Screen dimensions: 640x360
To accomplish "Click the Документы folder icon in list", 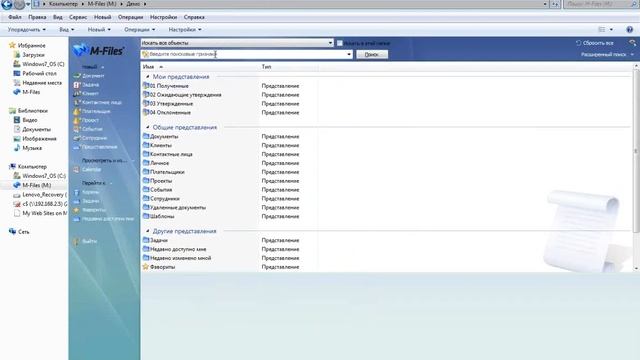I will (x=146, y=136).
